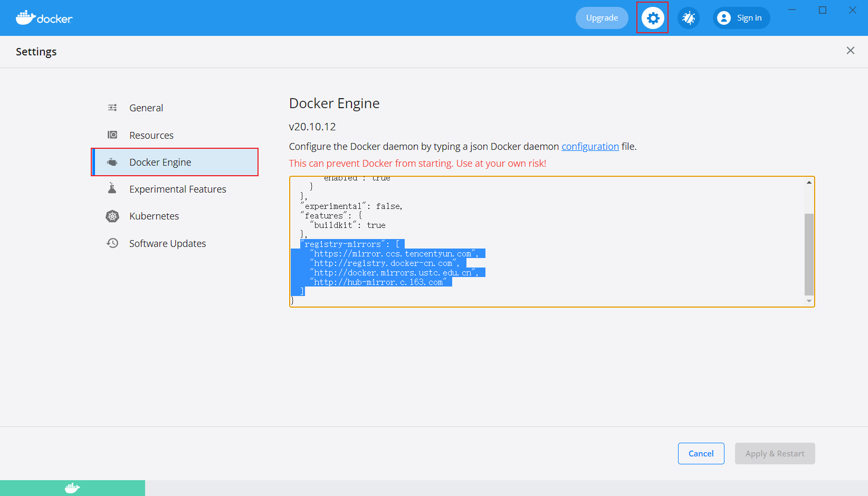
Task: Click the whale icon in bottom status bar
Action: pyautogui.click(x=72, y=488)
